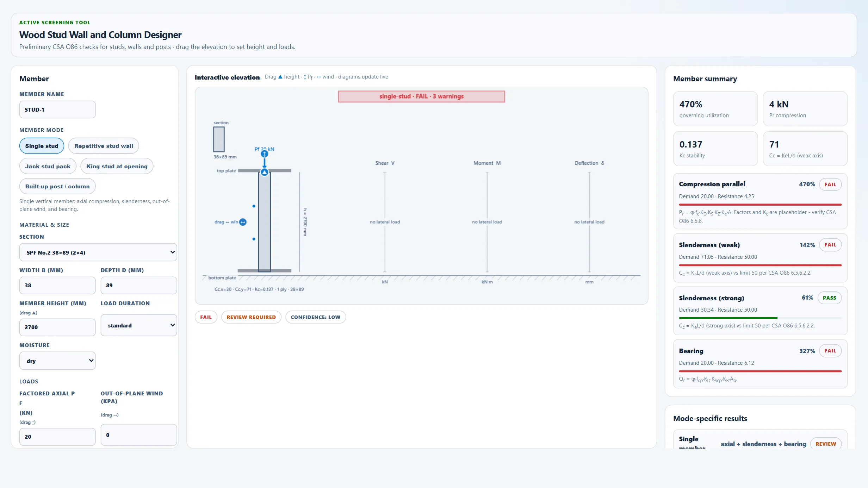This screenshot has height=488, width=868.
Task: Click the CONFIDENCE: LOW badge
Action: (315, 317)
